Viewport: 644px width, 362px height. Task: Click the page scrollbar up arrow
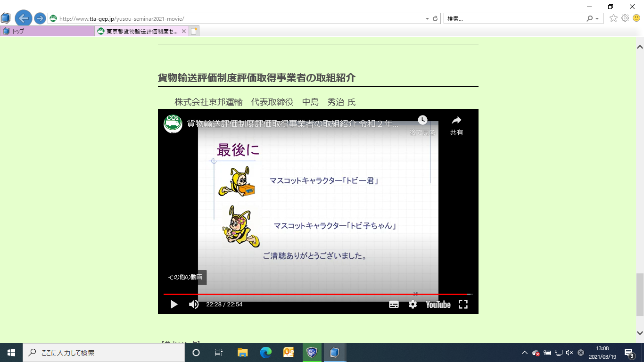[x=640, y=47]
